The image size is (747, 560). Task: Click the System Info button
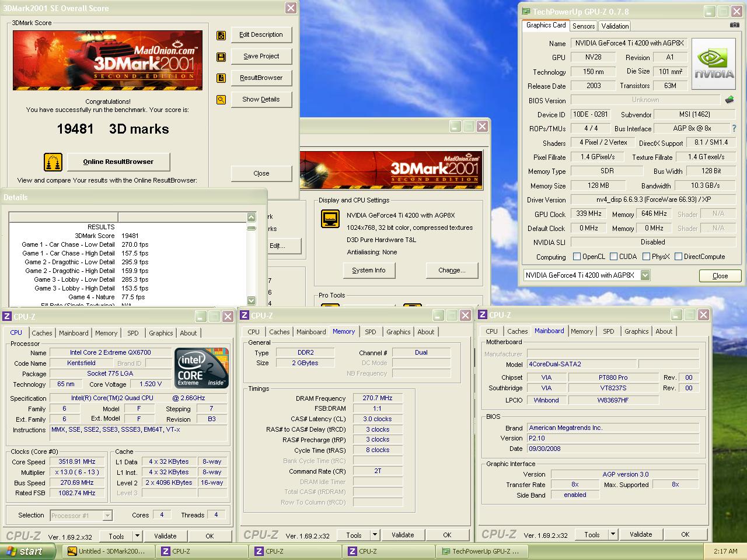point(369,271)
